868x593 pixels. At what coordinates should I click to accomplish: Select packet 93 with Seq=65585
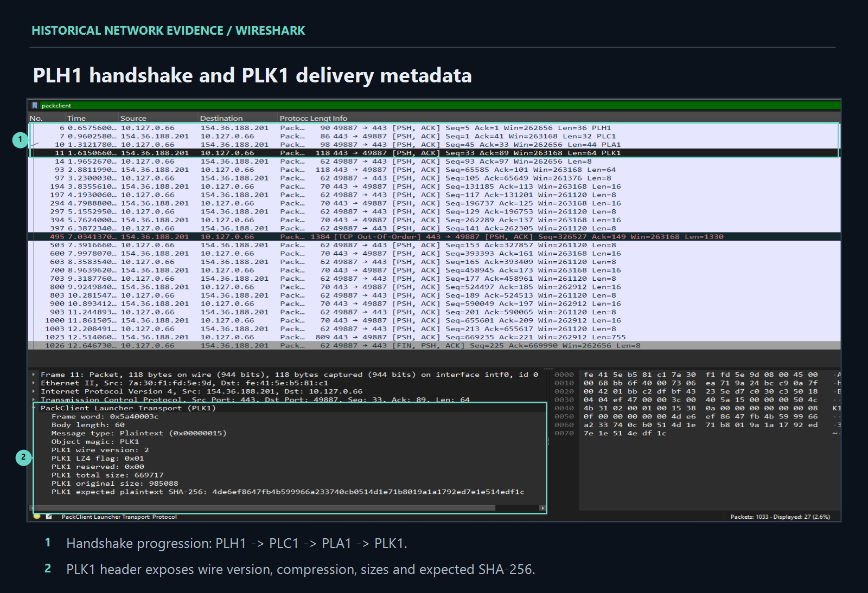pos(434,170)
